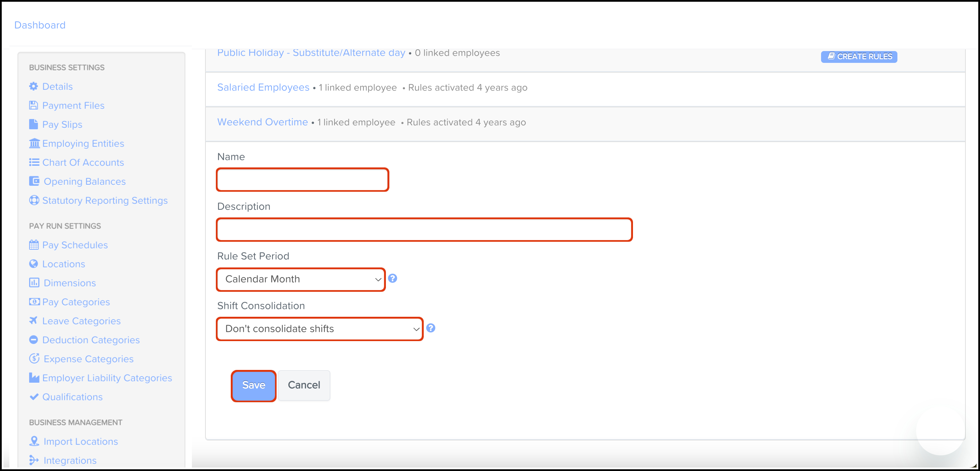
Task: Click the Pay Schedules calendar icon
Action: (x=33, y=245)
